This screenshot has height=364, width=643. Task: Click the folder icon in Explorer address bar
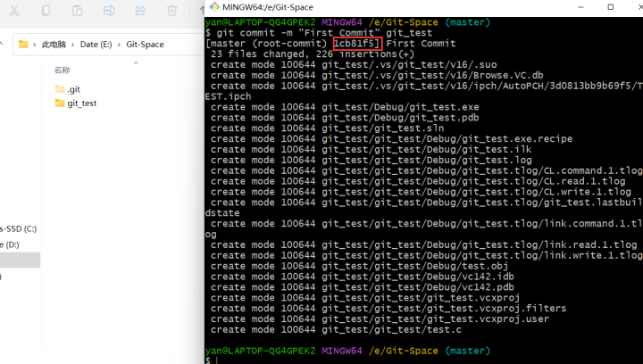(23, 45)
